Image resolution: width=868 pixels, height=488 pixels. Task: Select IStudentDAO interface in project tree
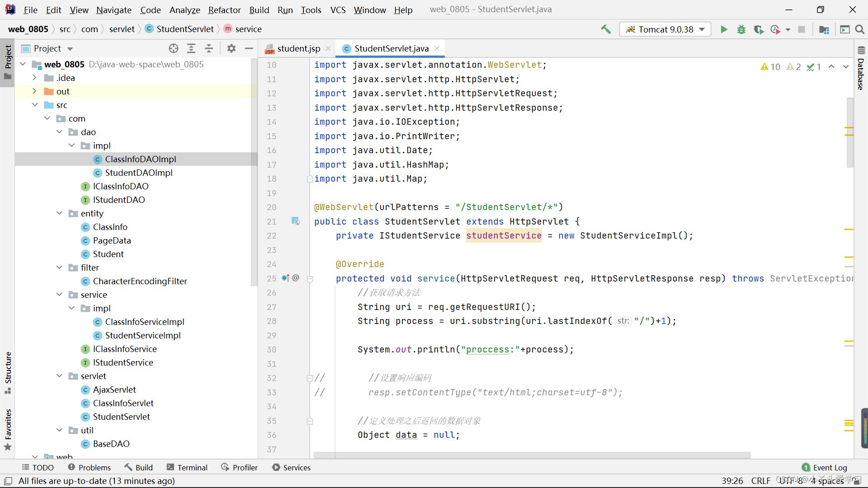tap(119, 200)
